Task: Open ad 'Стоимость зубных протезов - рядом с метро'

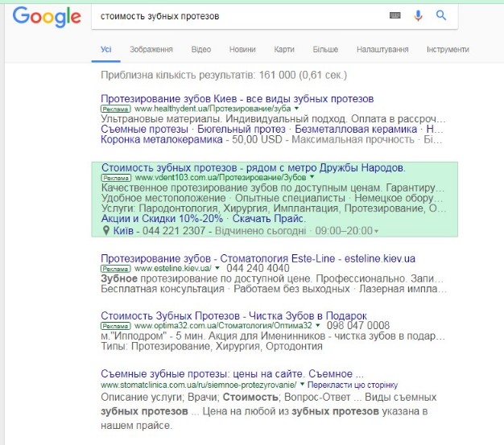Action: (254, 167)
